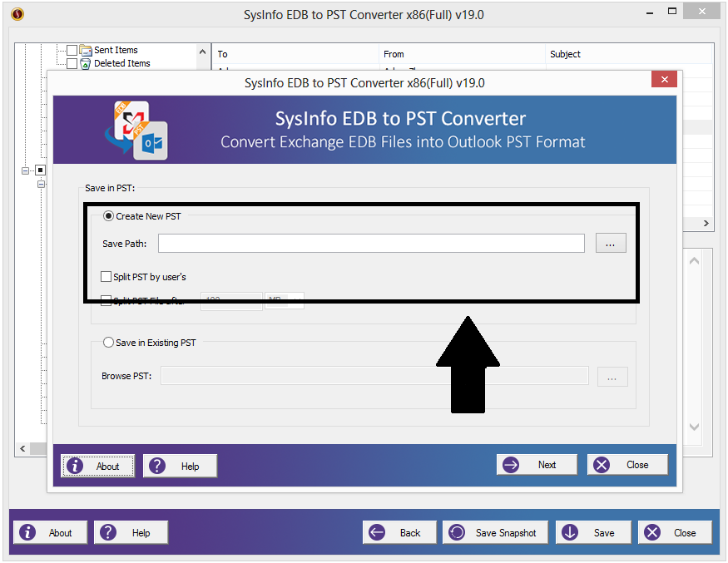Click the X icon on main Close button

[x=652, y=532]
